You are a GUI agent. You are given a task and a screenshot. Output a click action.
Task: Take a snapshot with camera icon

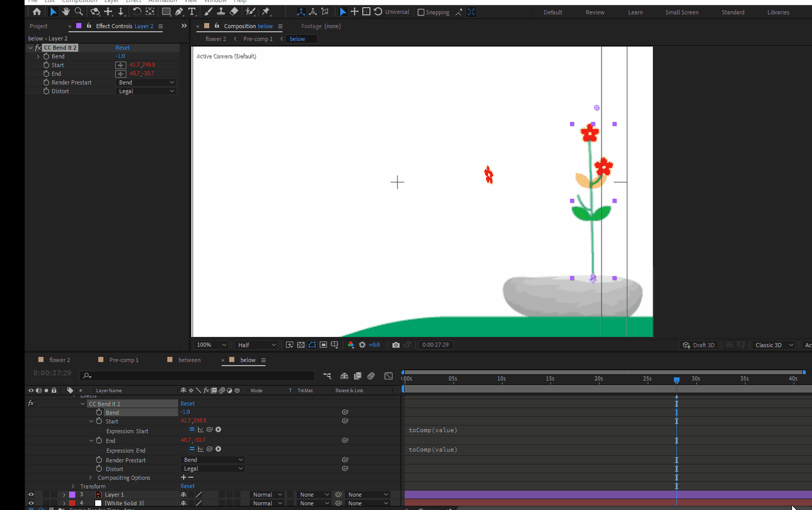pos(396,345)
